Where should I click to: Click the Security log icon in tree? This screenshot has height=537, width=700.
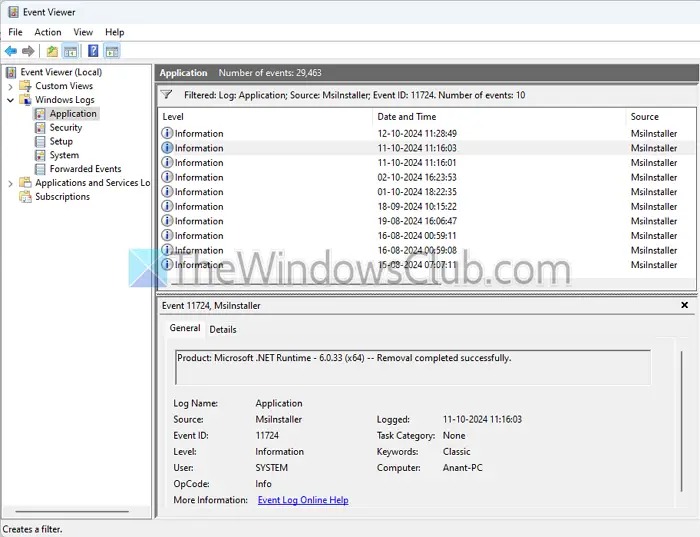(40, 128)
